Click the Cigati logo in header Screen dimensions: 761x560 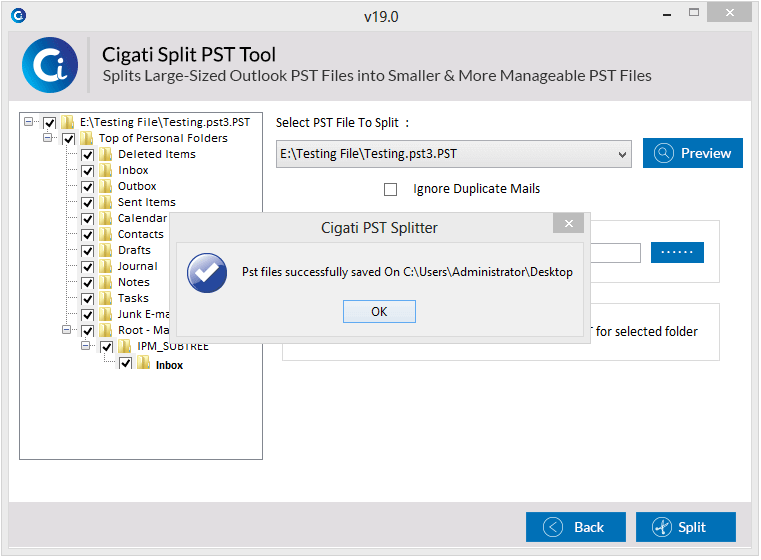[50, 65]
